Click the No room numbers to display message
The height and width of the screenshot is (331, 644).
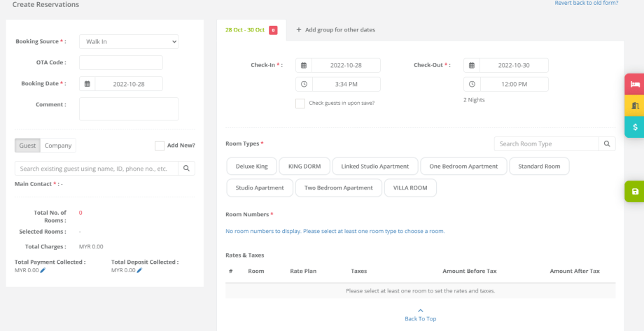click(x=335, y=231)
